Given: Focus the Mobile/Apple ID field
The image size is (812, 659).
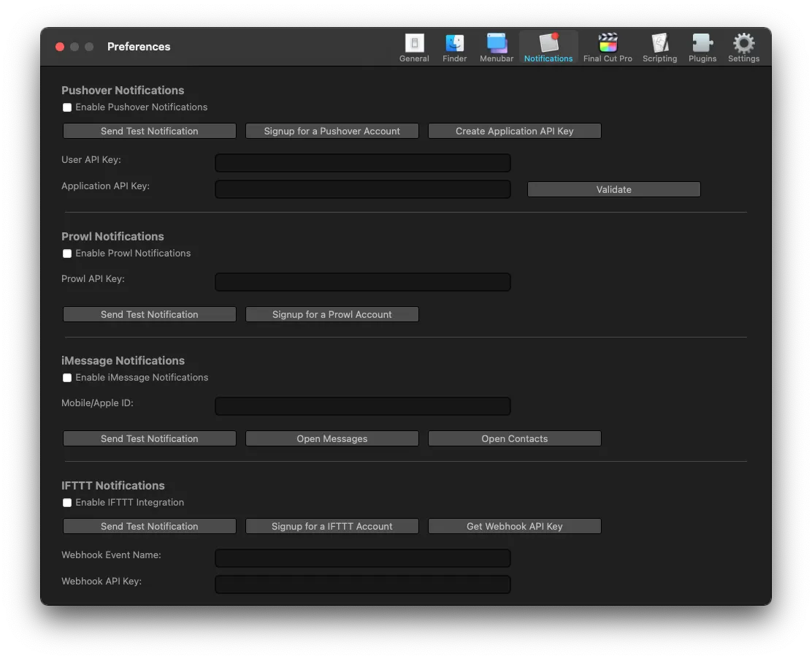Looking at the screenshot, I should coord(362,406).
